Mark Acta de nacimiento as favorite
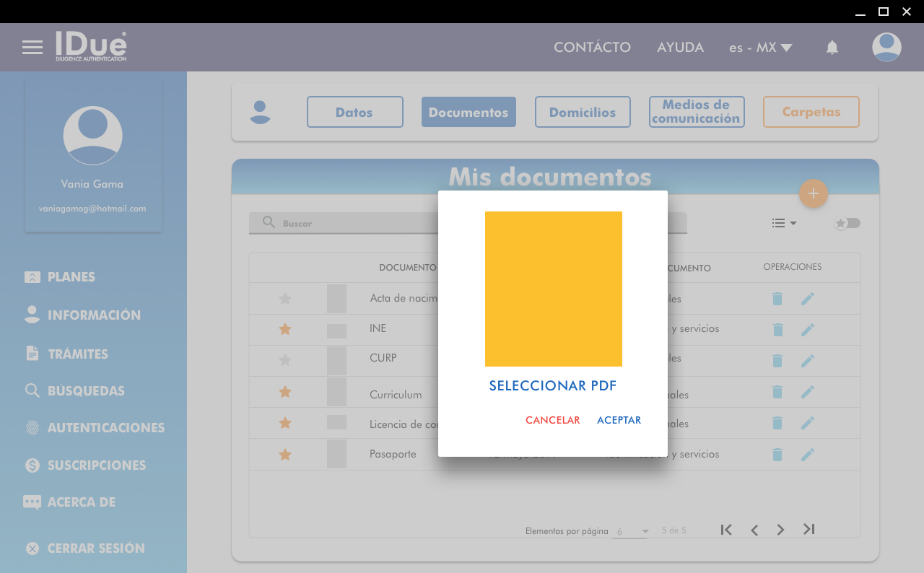The image size is (924, 573). (x=285, y=299)
